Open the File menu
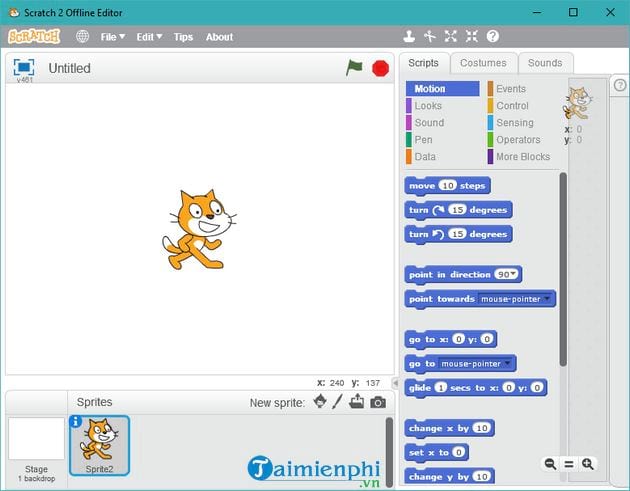The image size is (630, 491). pos(112,37)
